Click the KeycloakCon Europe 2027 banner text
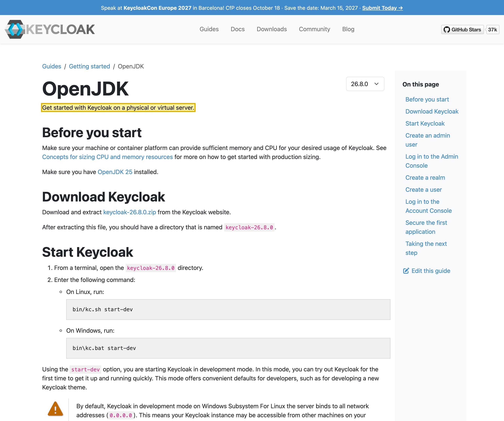Screen dimensions: 504x421 point(157,8)
